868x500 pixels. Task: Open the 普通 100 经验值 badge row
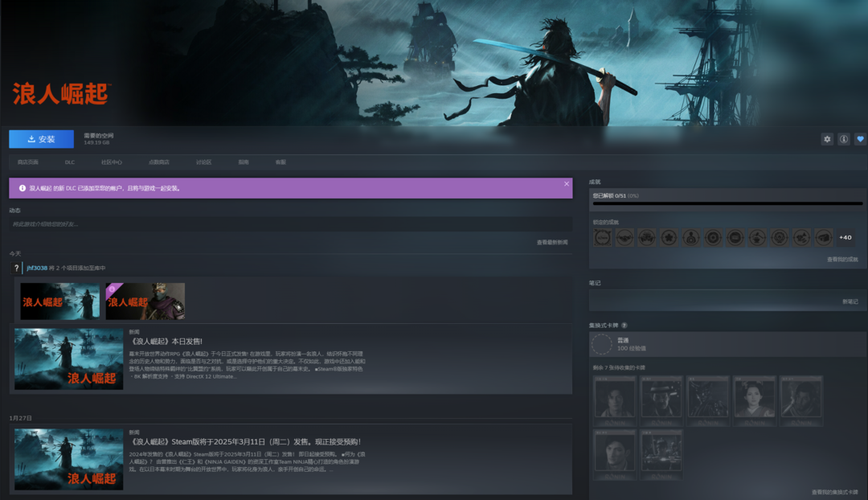(x=728, y=344)
